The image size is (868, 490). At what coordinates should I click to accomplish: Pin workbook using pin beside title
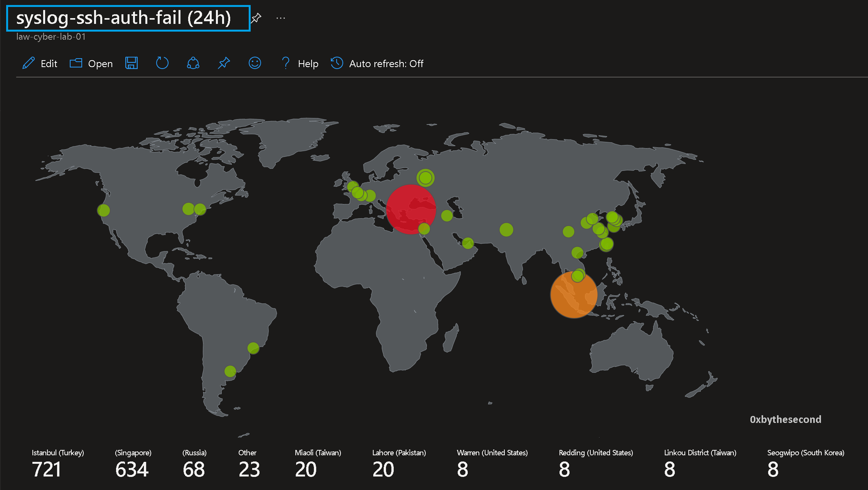(x=256, y=18)
